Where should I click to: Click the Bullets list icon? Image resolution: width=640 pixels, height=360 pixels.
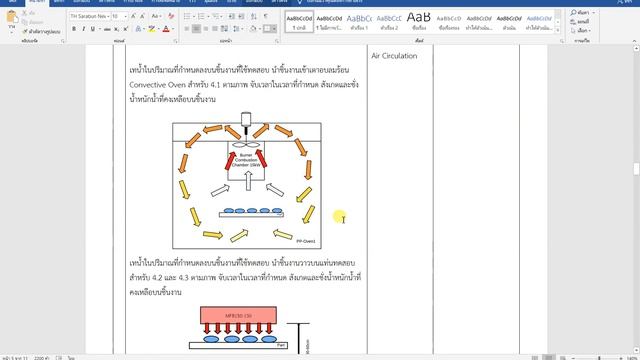point(188,16)
